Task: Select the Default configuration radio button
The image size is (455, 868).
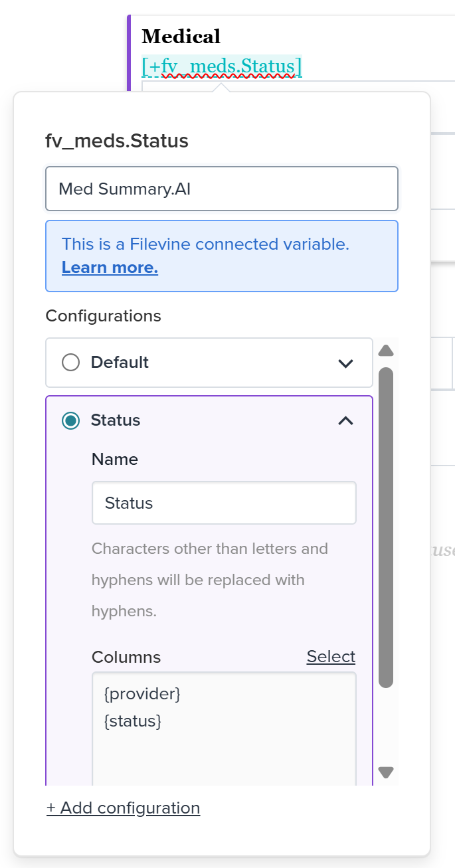Action: pos(70,363)
